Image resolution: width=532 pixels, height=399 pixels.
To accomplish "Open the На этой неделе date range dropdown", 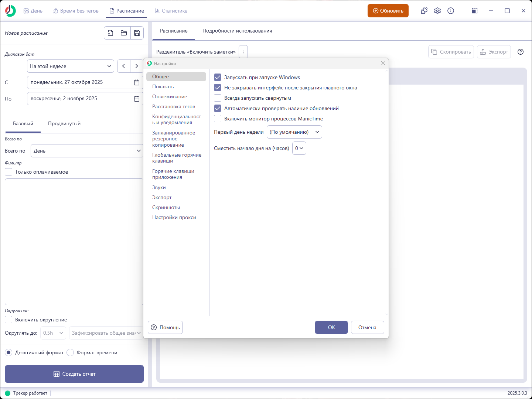I will pyautogui.click(x=71, y=66).
